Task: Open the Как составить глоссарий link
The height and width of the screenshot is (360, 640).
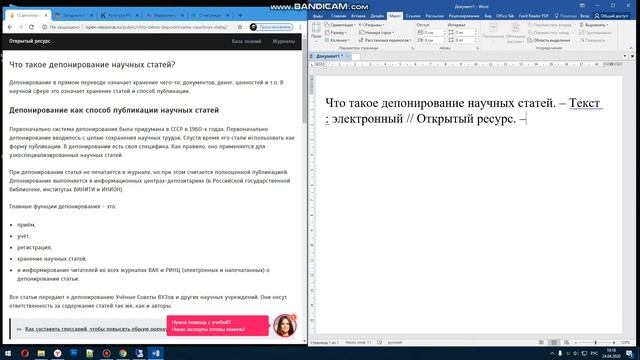Action: pyautogui.click(x=96, y=329)
